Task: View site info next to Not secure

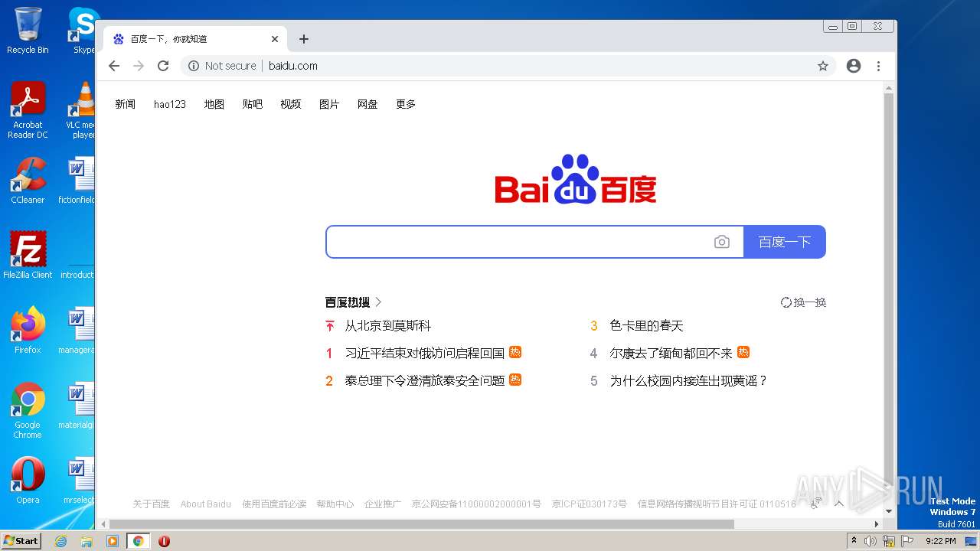Action: tap(194, 66)
